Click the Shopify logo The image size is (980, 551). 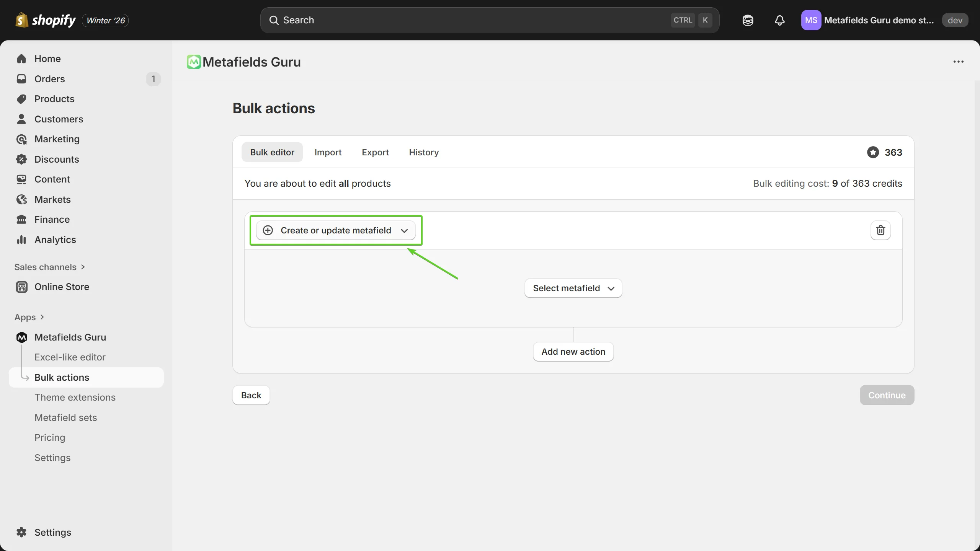45,20
